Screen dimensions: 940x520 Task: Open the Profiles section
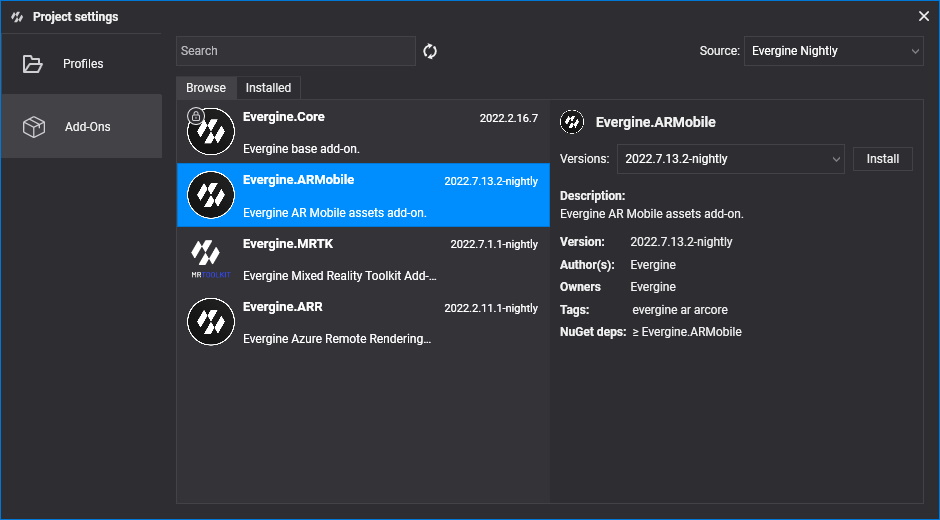click(81, 64)
